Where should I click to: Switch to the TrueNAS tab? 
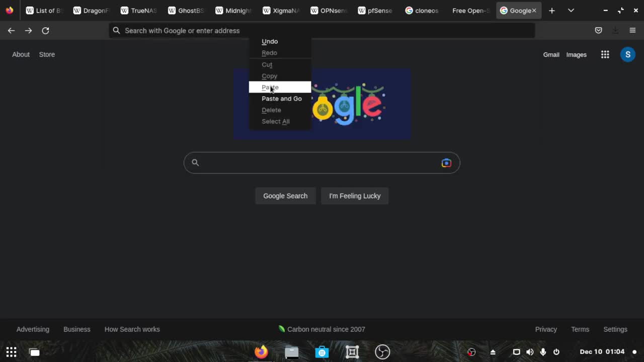coord(138,11)
